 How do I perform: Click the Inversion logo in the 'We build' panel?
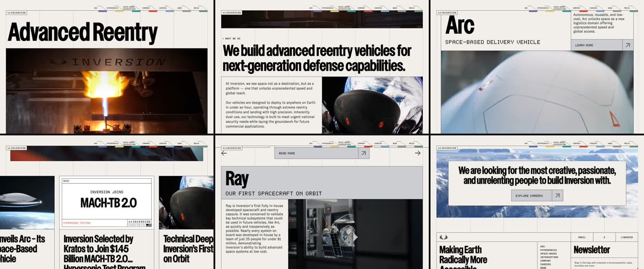tap(232, 12)
